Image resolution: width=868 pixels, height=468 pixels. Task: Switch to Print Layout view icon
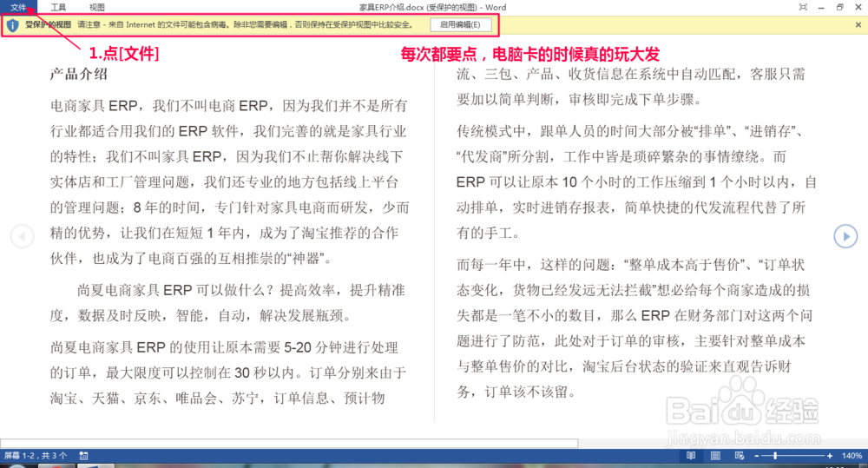pos(715,455)
